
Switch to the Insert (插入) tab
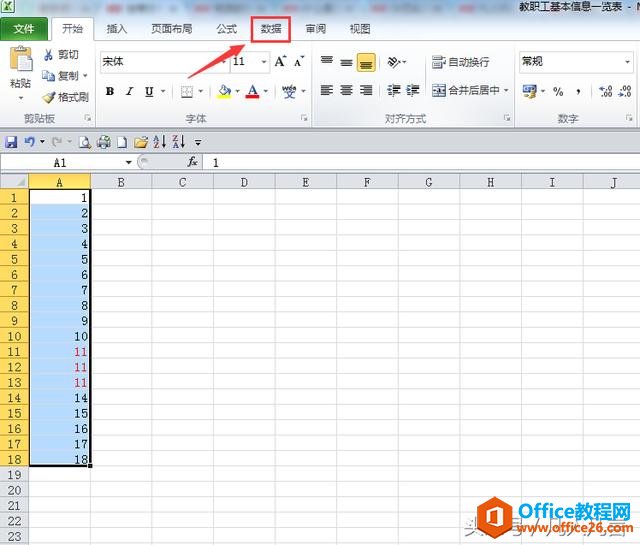117,29
